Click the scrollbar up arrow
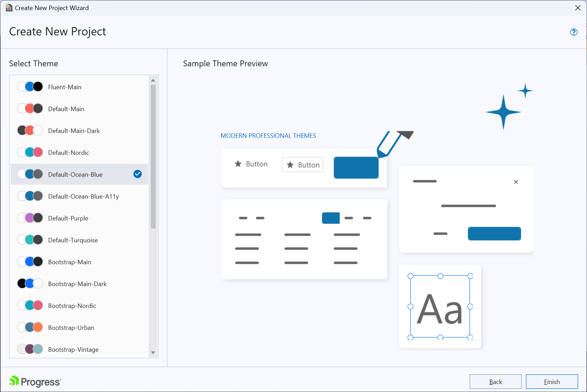This screenshot has width=587, height=392. (x=153, y=80)
